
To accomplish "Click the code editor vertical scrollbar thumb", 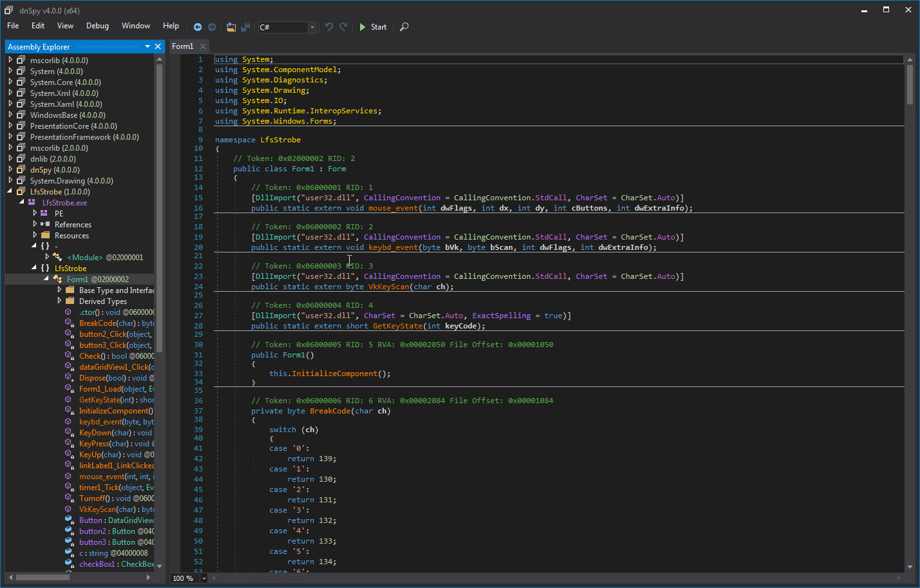I will (x=910, y=84).
